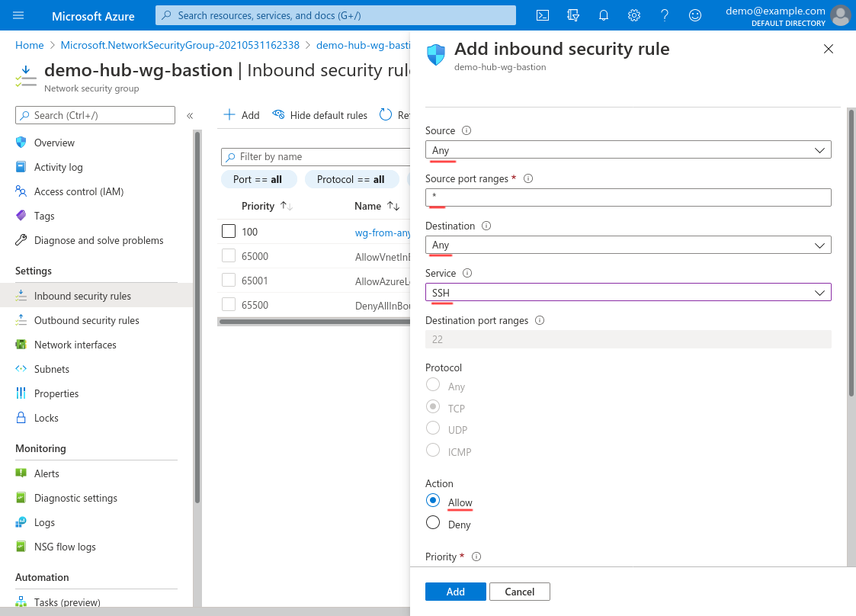Screen dimensions: 856x616
Task: Click the Tags icon in the sidebar
Action: pos(21,215)
